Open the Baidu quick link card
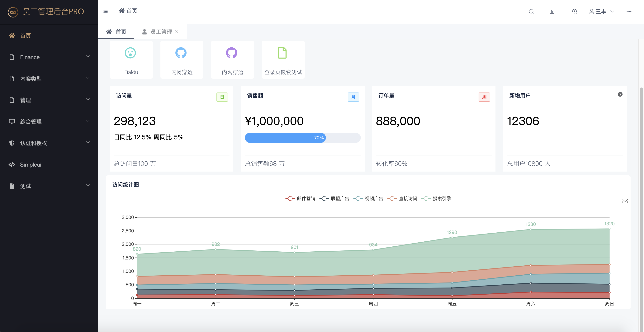The height and width of the screenshot is (332, 644). pos(131,60)
